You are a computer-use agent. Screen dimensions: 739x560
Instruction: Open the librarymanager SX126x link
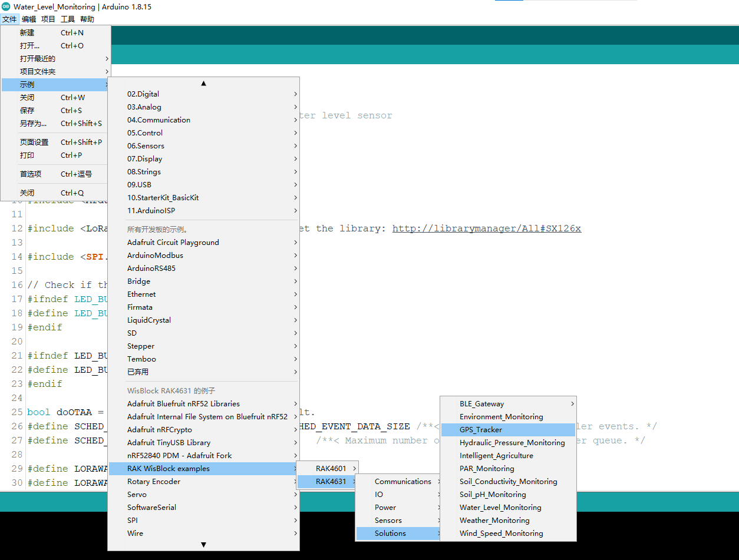[487, 228]
